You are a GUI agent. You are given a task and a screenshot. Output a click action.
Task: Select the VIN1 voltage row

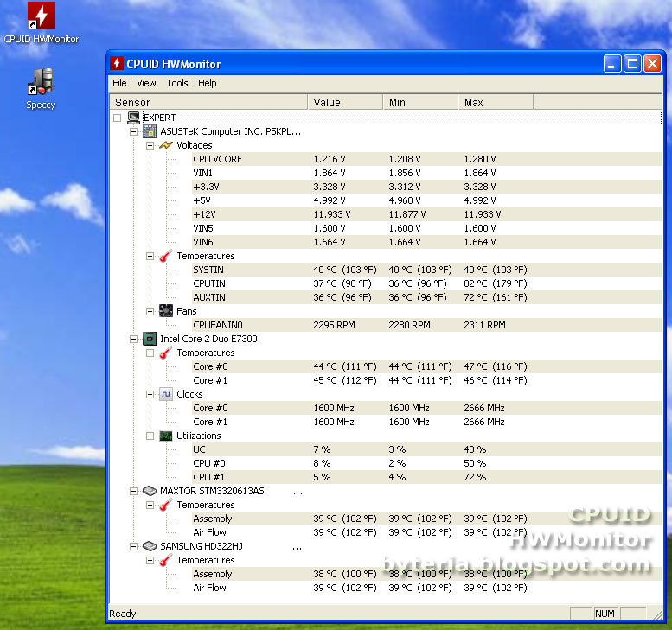point(427,173)
